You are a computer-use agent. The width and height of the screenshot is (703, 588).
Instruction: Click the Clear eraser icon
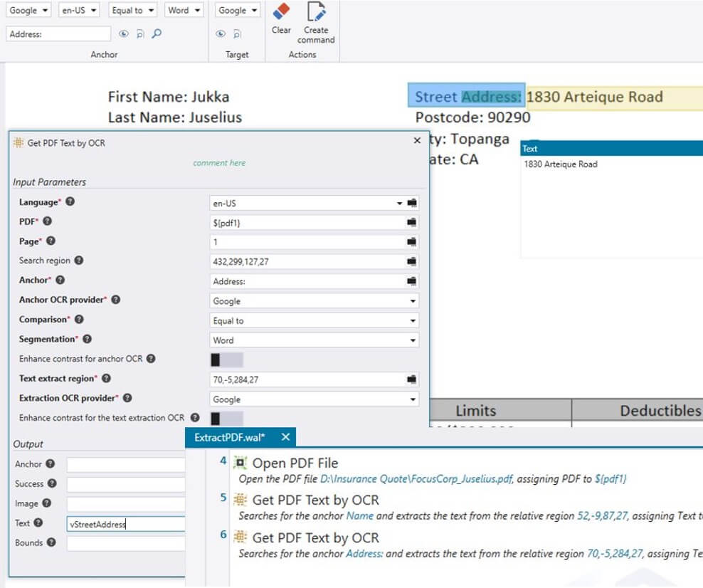281,11
